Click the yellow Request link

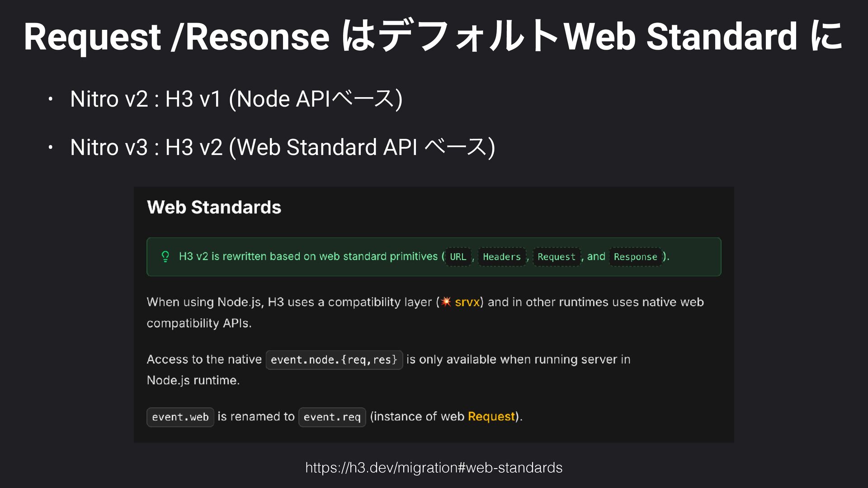click(x=491, y=417)
